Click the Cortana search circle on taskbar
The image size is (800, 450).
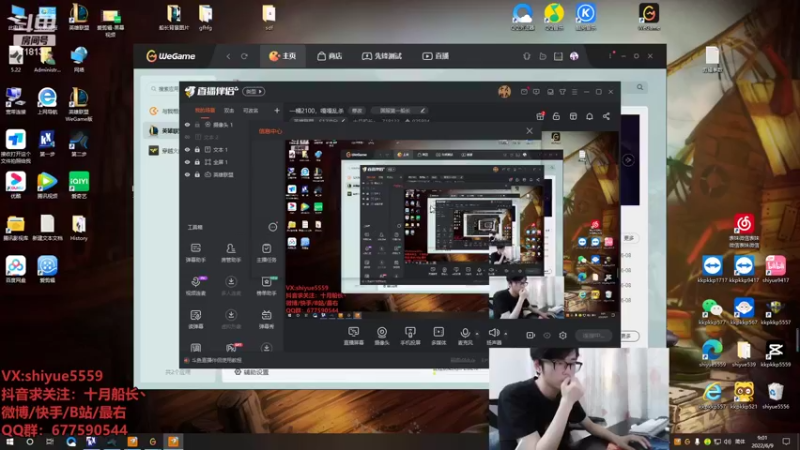pos(30,442)
